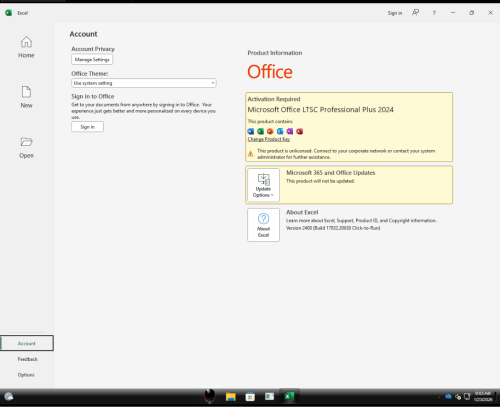The height and width of the screenshot is (407, 500).
Task: Open the feedback icon next to Sign in
Action: click(415, 13)
